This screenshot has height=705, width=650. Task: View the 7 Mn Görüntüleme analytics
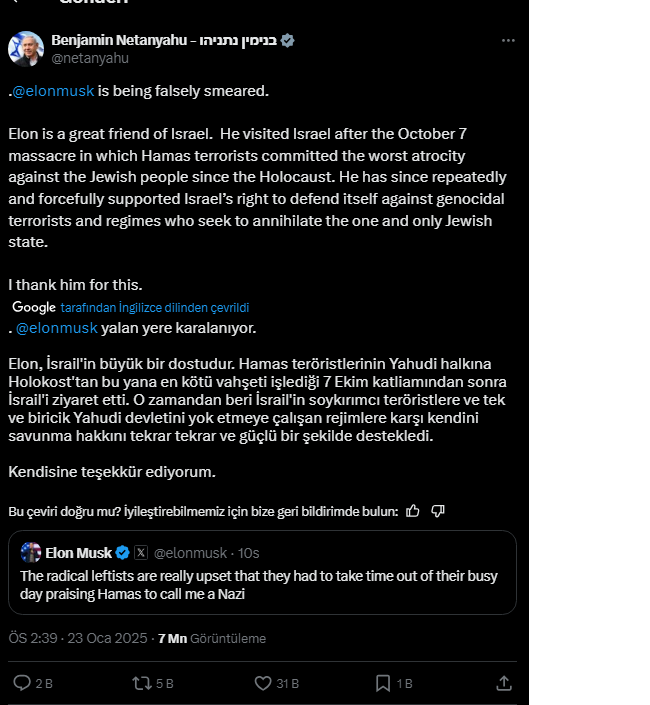click(212, 638)
